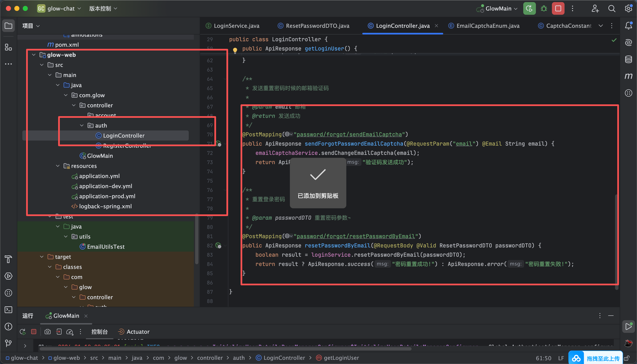Collapse the resources folder
The height and width of the screenshot is (364, 637).
(58, 166)
